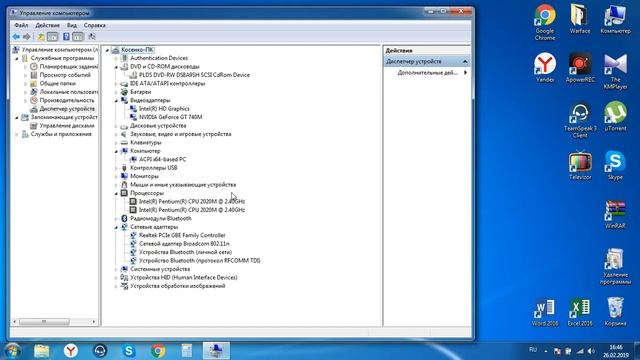Open the Справка menu

95,25
